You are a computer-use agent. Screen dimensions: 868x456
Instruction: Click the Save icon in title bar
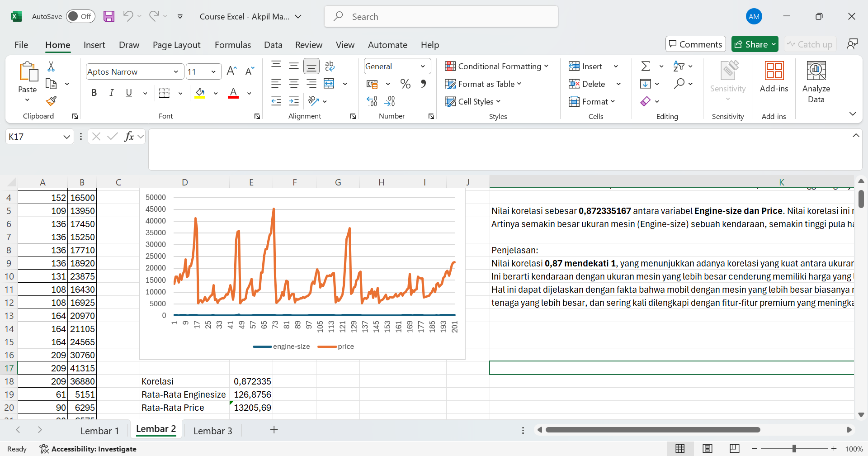click(109, 17)
